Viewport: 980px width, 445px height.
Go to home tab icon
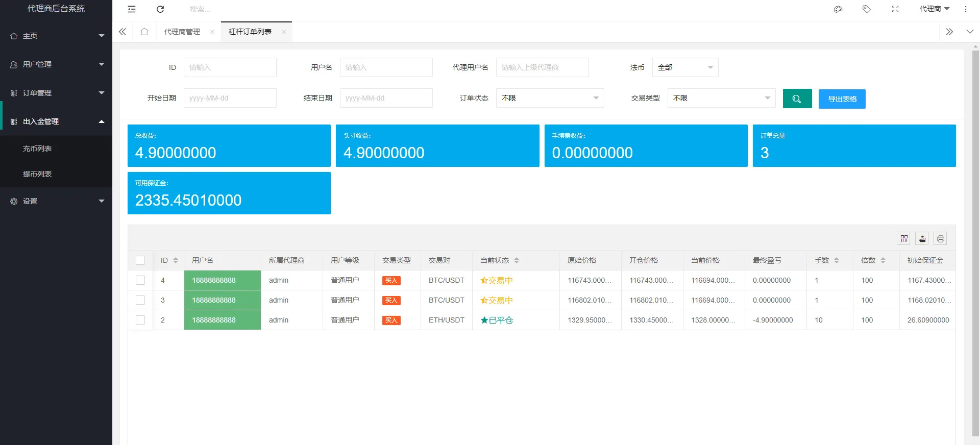pos(144,32)
